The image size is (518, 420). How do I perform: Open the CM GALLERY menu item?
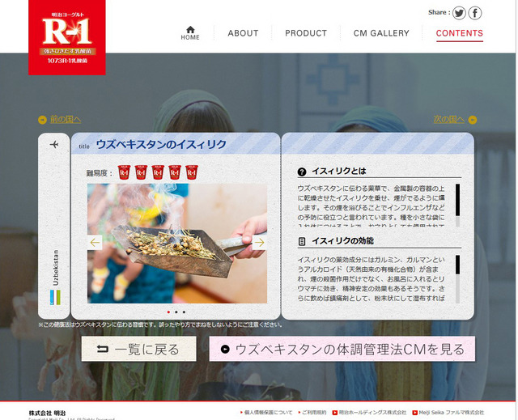click(x=381, y=33)
